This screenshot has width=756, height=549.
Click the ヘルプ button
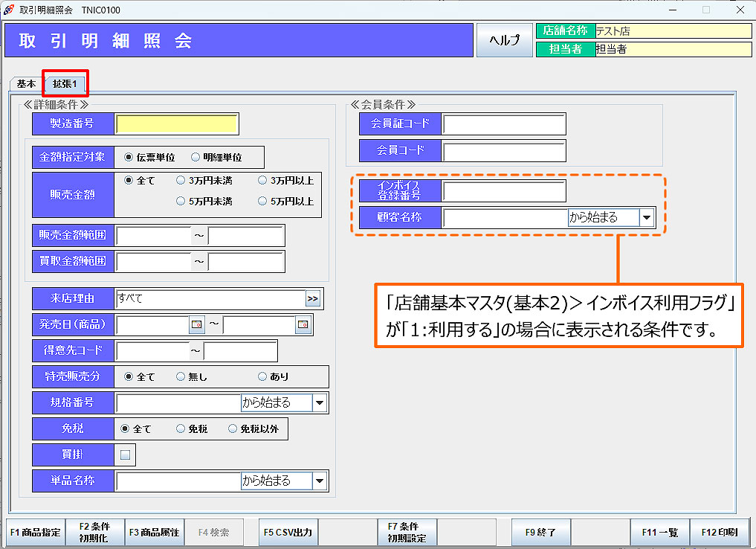click(x=504, y=40)
